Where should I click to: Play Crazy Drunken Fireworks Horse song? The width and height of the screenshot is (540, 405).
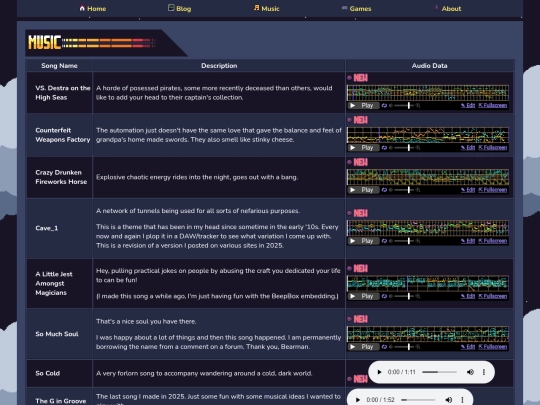(363, 190)
